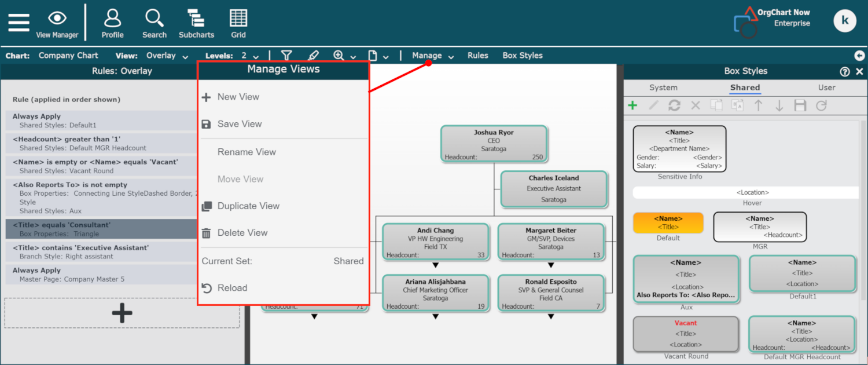Open the hamburger main menu

19,23
